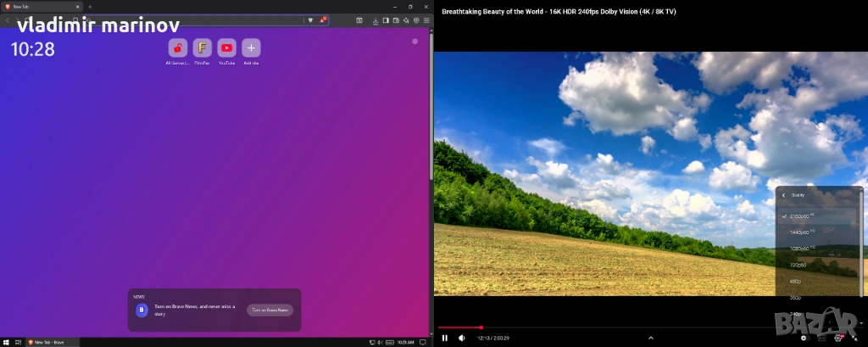Open the Brave Wallet icon
This screenshot has height=347, width=868.
pos(396,20)
